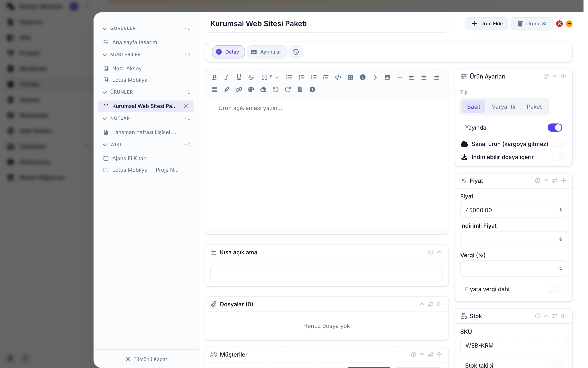Open the text color palette

(251, 90)
